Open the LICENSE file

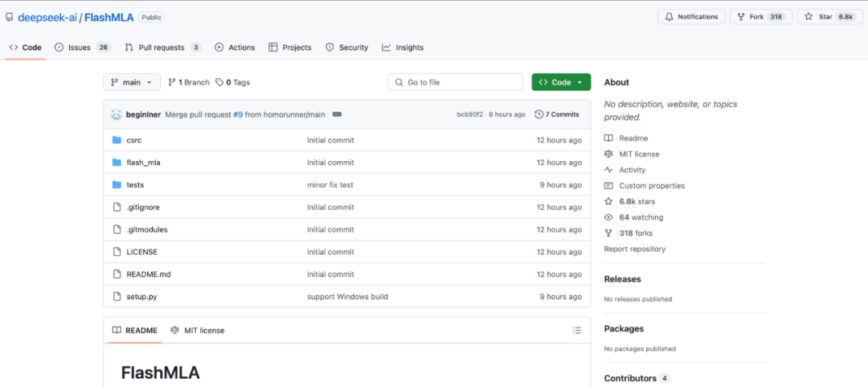[141, 252]
